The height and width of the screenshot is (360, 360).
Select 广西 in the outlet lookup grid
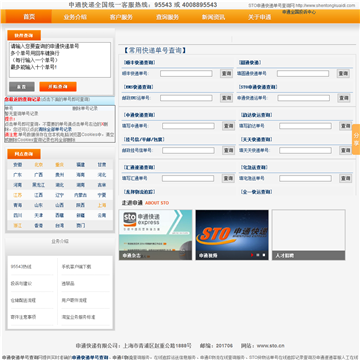click(x=39, y=175)
